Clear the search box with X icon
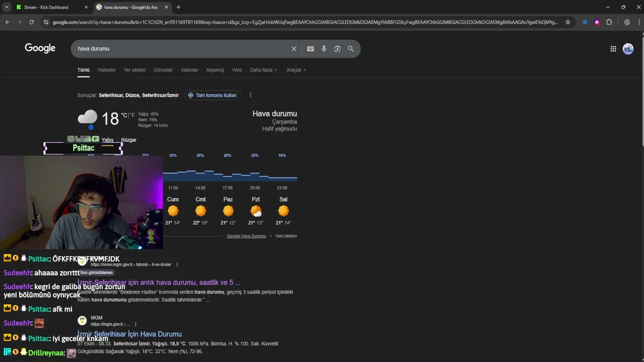The height and width of the screenshot is (362, 644). (294, 49)
